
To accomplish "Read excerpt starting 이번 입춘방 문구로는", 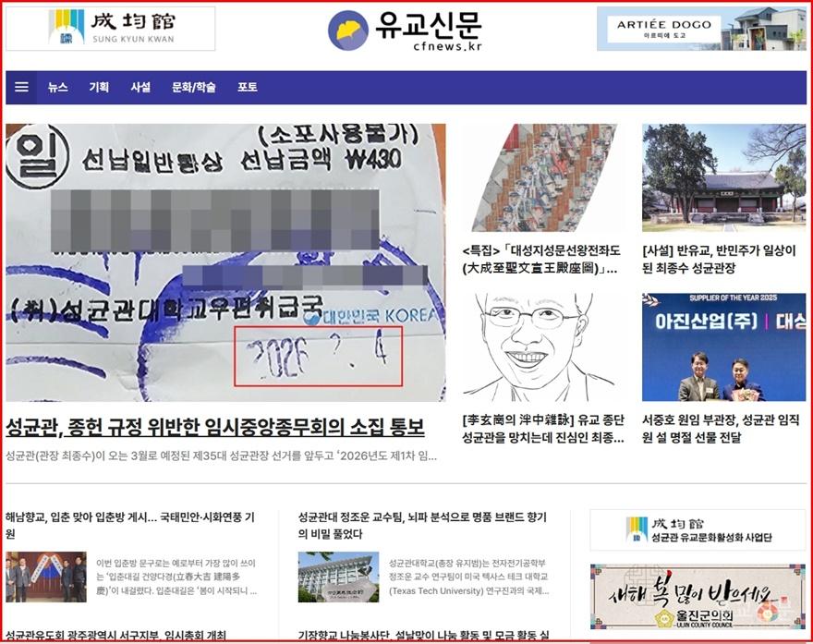I will click(176, 577).
